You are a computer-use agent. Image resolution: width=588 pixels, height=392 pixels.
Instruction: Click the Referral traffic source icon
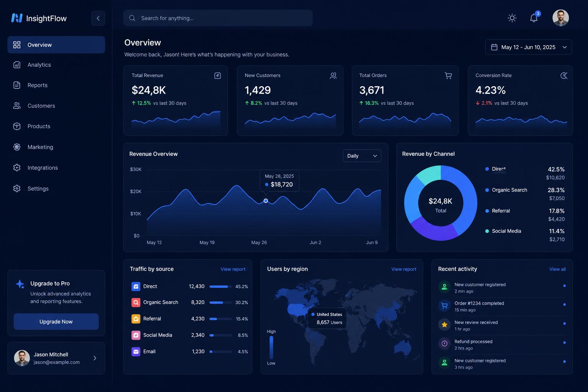pyautogui.click(x=136, y=318)
